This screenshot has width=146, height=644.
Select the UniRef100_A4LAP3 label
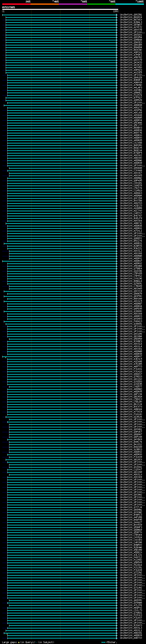pos(131,87)
